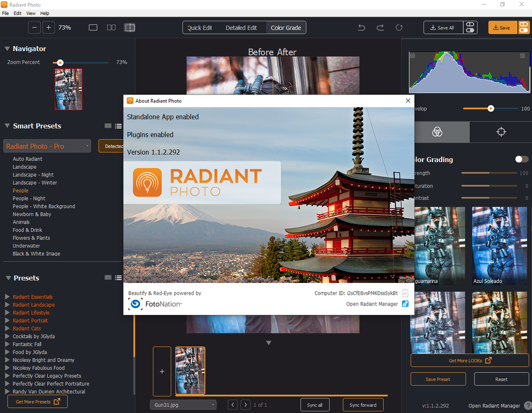Click the Color Grading Strength slider
532x413 pixels.
pyautogui.click(x=489, y=173)
